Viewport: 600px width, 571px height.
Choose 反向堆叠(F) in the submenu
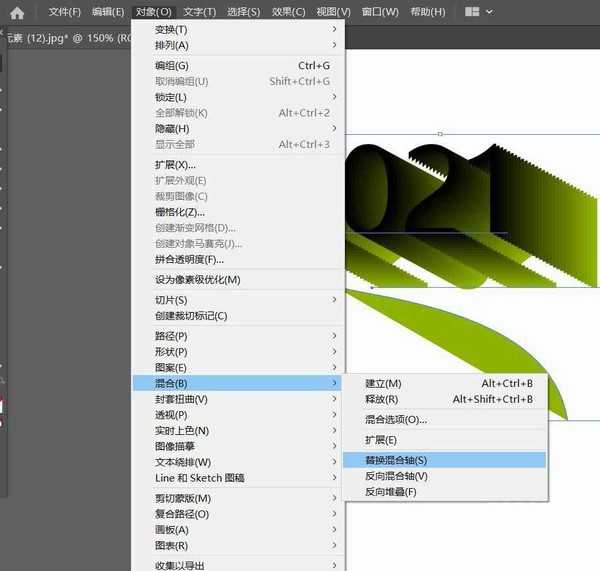[x=390, y=492]
